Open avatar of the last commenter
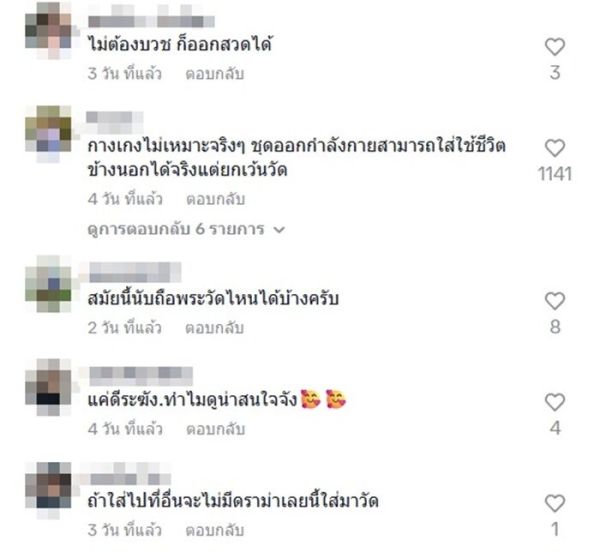This screenshot has height=552, width=600. point(48,490)
